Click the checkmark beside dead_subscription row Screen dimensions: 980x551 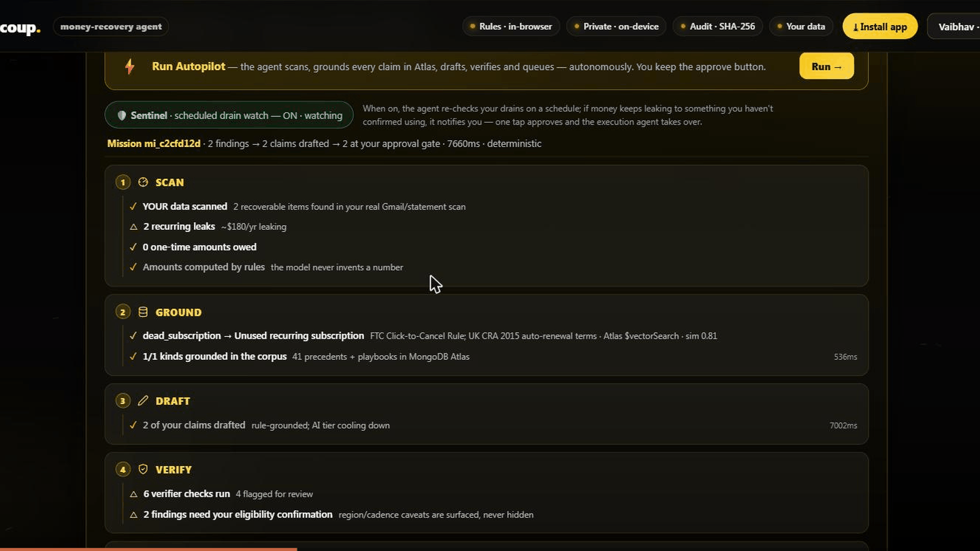[x=133, y=335]
